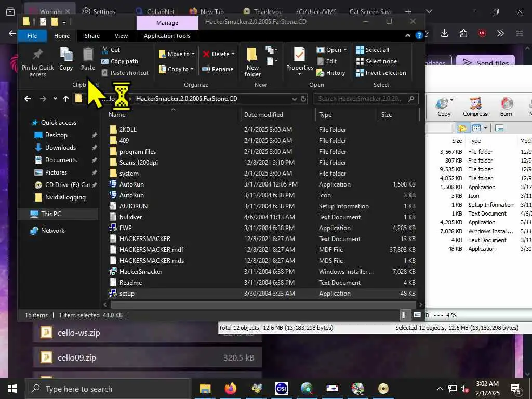Click Invert selection in the ribbon
The width and height of the screenshot is (532, 399).
click(x=381, y=73)
